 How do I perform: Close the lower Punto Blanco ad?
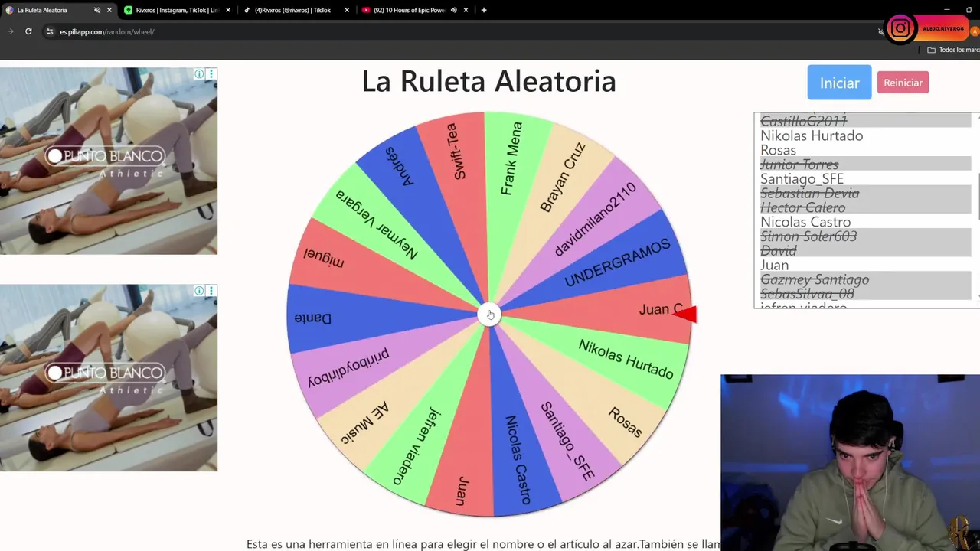click(211, 291)
